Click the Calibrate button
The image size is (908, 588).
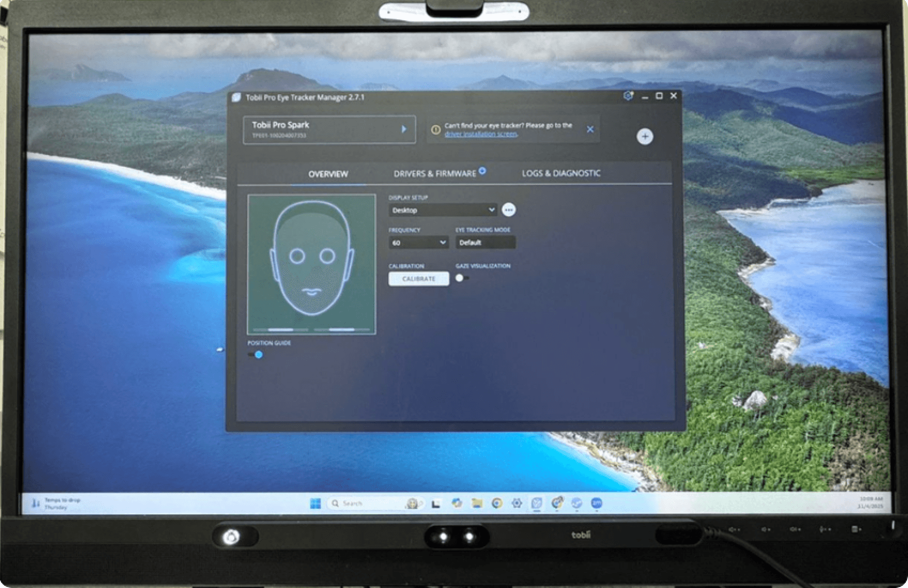click(419, 279)
